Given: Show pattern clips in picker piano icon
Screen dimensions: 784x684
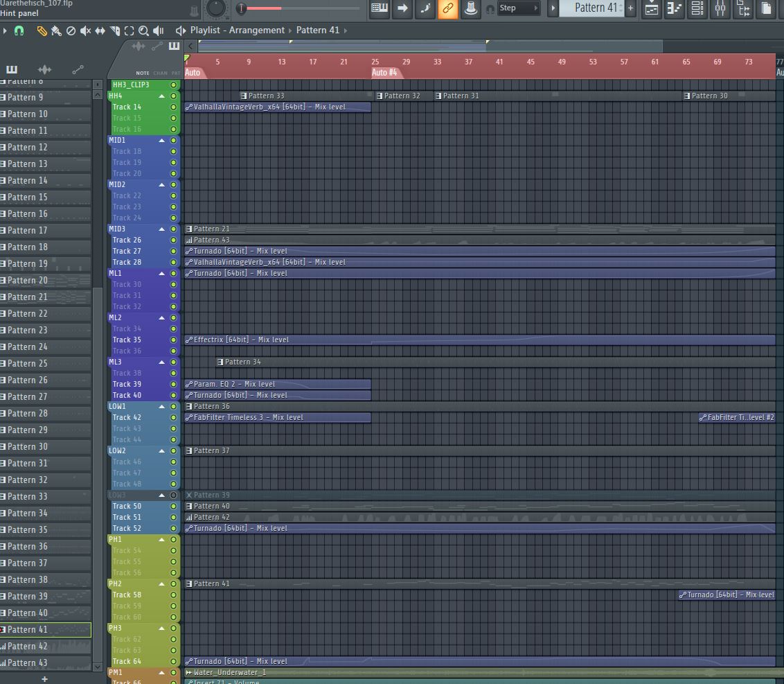Looking at the screenshot, I should [x=12, y=69].
